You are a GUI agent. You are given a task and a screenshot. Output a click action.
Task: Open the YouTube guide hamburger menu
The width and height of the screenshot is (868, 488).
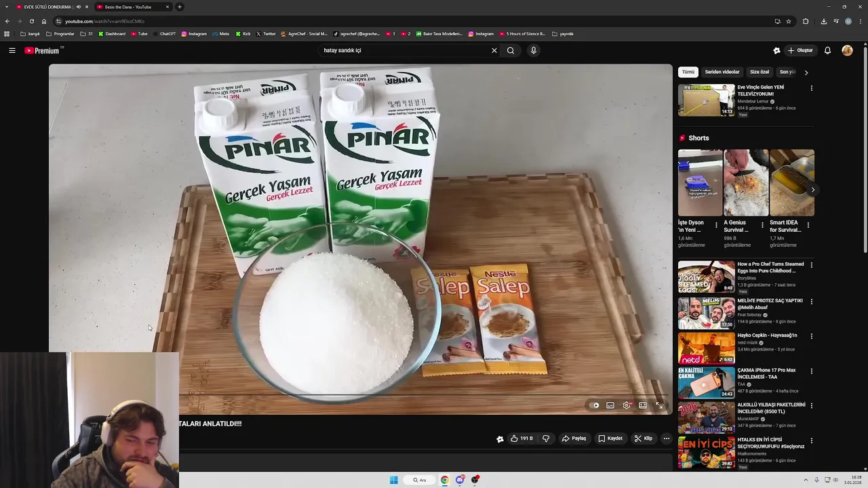tap(12, 50)
